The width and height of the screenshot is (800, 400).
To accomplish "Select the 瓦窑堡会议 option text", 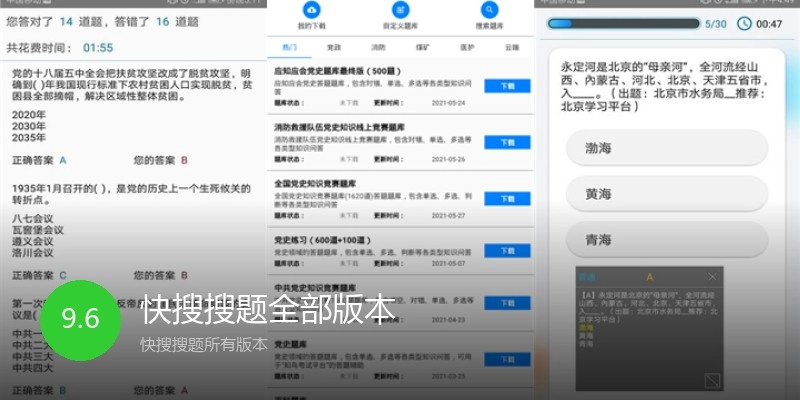I will coord(38,230).
